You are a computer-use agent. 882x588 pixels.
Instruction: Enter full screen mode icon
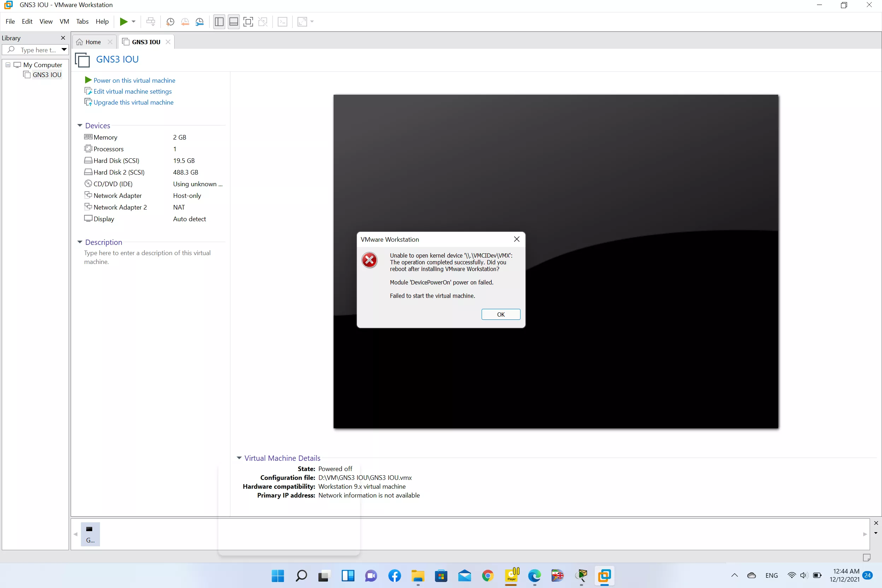(x=248, y=21)
